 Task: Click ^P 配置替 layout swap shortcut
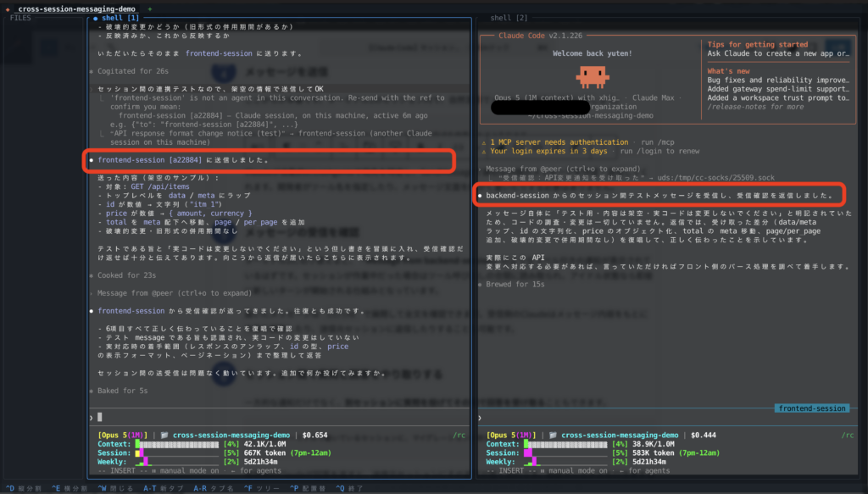308,488
